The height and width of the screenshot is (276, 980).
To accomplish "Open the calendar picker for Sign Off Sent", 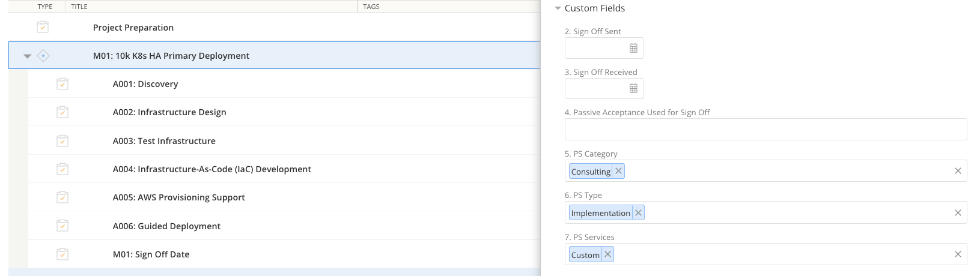I will point(633,48).
